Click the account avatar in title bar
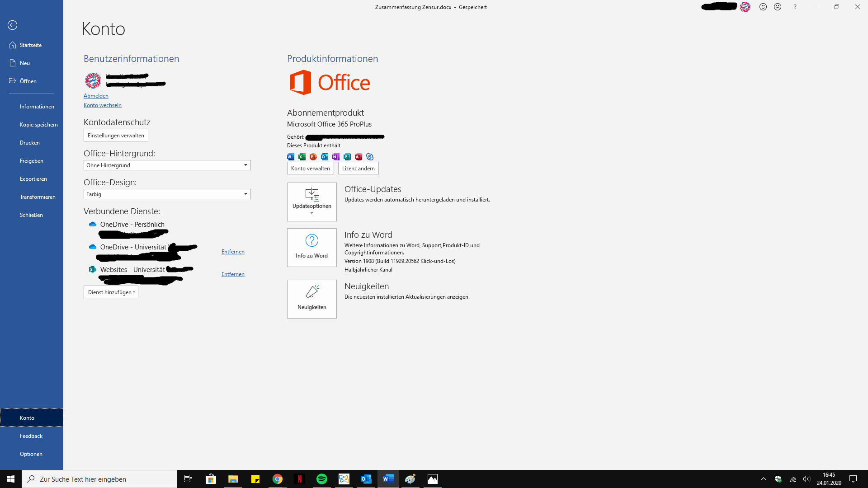Screen dimensions: 868x488 tap(745, 7)
